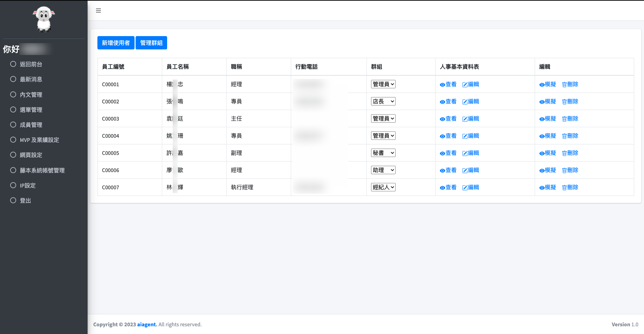Select the IP設定 circle marker in sidebar

[x=13, y=185]
